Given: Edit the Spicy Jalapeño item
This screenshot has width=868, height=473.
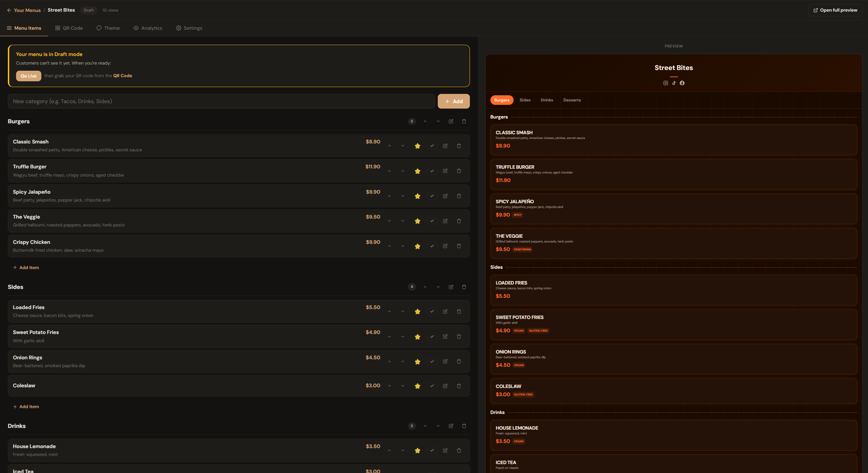Looking at the screenshot, I should (445, 196).
